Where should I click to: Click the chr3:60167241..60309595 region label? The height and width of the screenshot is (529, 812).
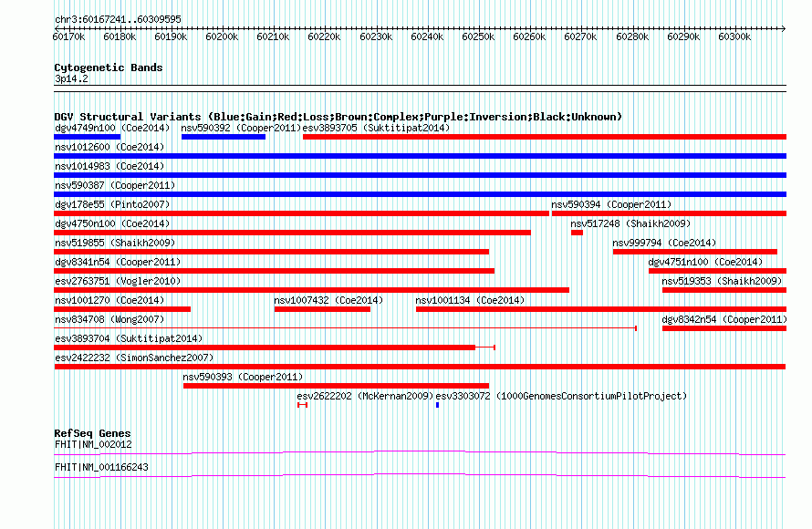118,19
